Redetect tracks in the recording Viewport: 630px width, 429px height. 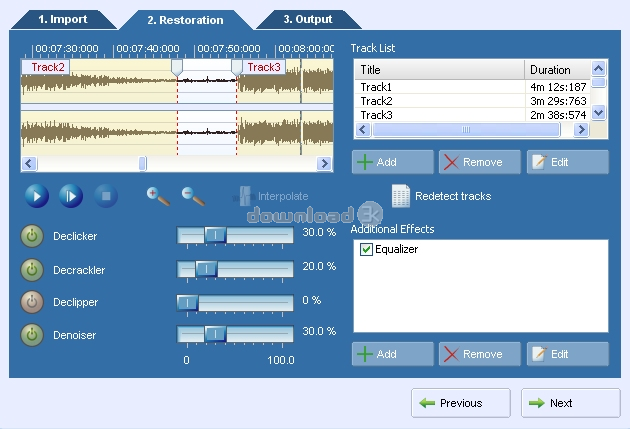(x=441, y=196)
